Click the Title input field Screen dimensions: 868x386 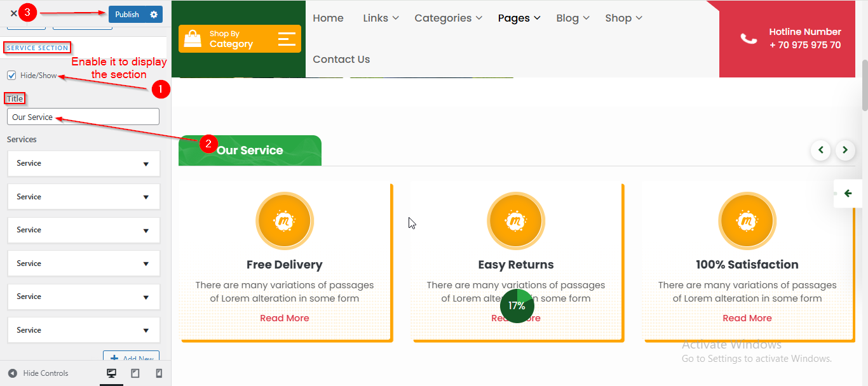pyautogui.click(x=83, y=117)
